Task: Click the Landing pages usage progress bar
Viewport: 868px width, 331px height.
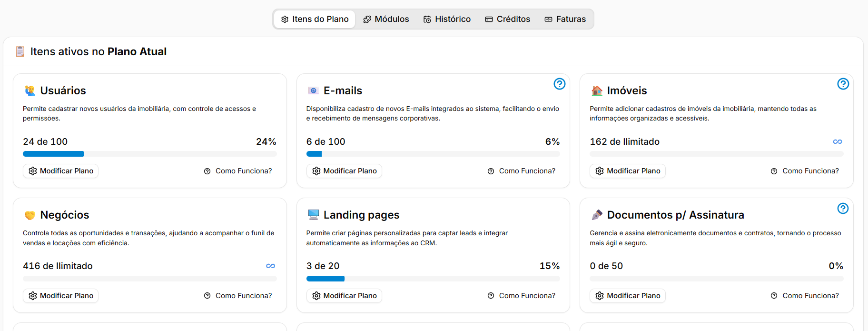Action: [433, 279]
